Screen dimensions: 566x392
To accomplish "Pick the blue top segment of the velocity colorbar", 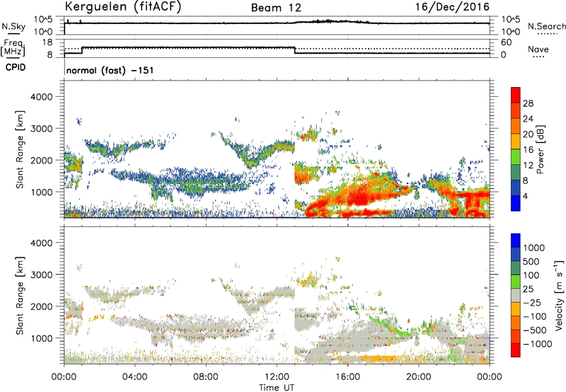I will (x=516, y=241).
